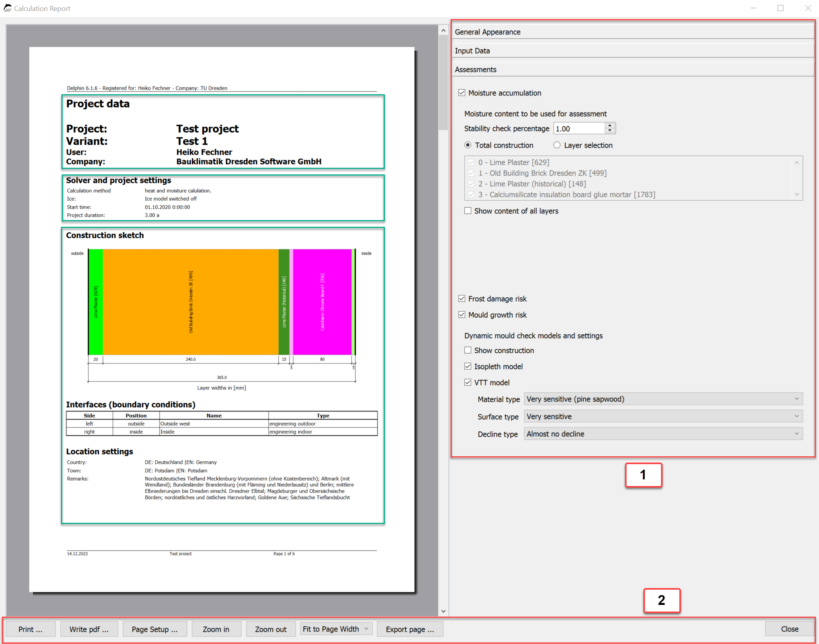Image resolution: width=819 pixels, height=644 pixels.
Task: Toggle the VTT model checkbox
Action: pos(468,382)
